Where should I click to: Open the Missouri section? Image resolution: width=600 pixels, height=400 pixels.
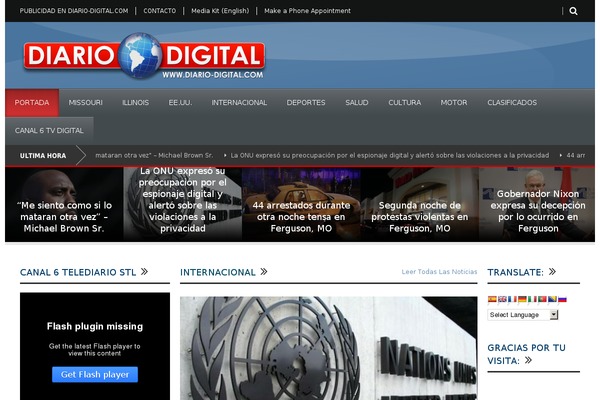[85, 103]
